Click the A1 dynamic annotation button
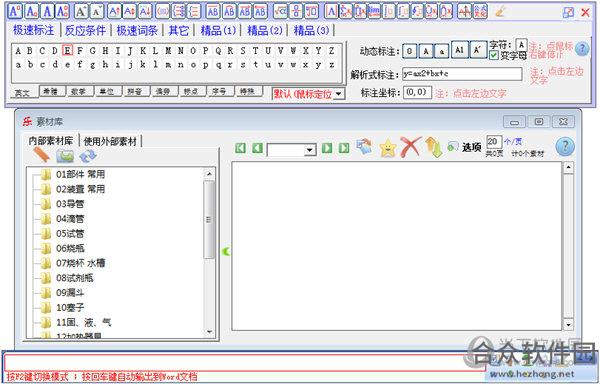Image resolution: width=600 pixels, height=384 pixels. point(459,50)
